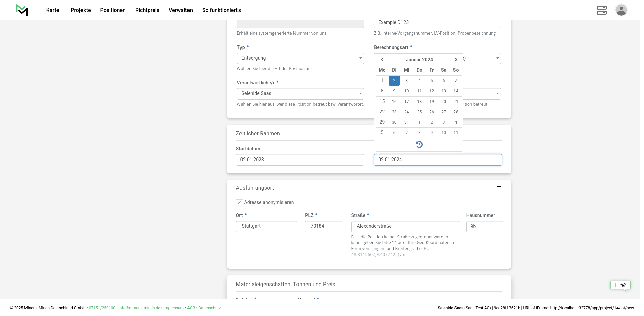The width and height of the screenshot is (644, 316).
Task: Pick January 26 in the date picker
Action: [431, 112]
